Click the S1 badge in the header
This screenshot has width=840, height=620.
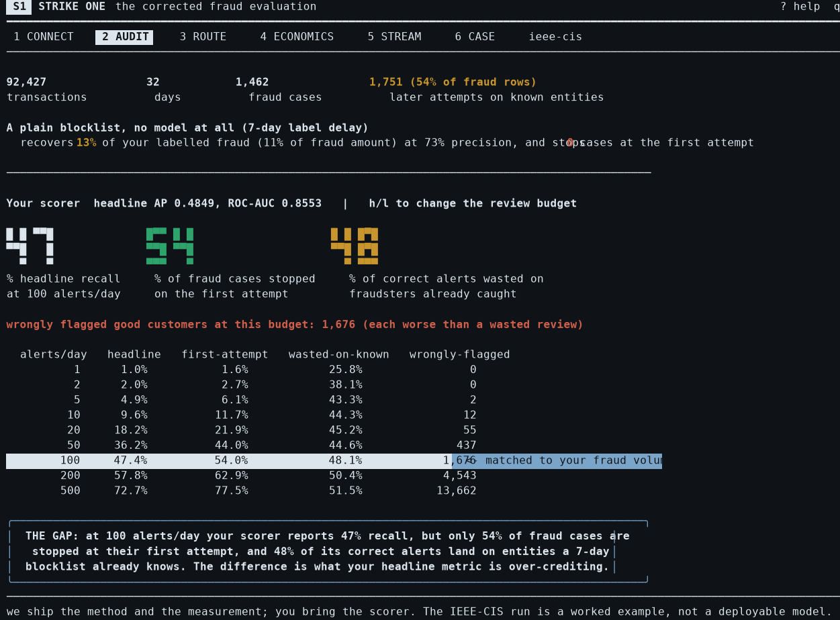pyautogui.click(x=19, y=7)
